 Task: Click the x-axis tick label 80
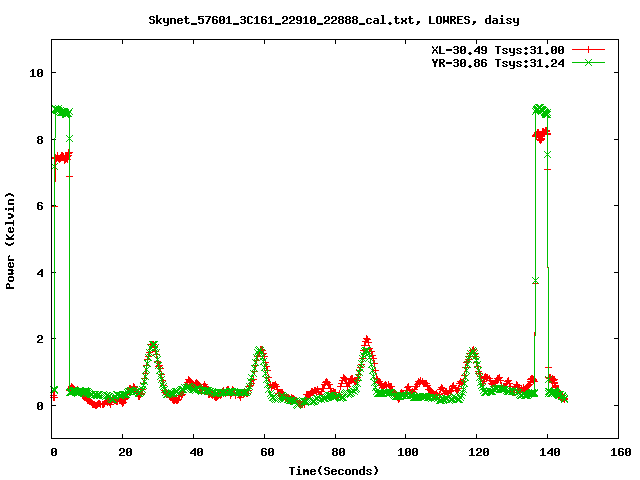point(338,452)
